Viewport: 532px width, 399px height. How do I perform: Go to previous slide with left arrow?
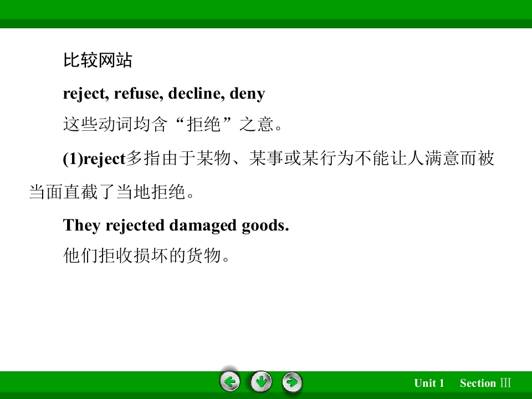pyautogui.click(x=230, y=382)
